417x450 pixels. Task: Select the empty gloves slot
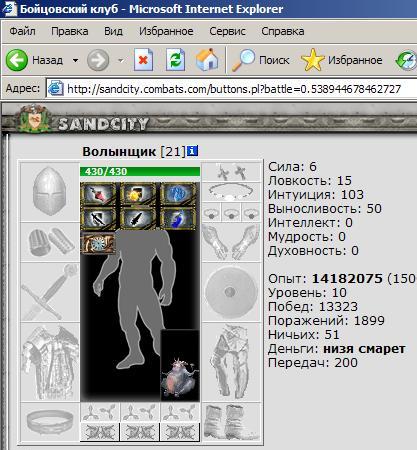(x=231, y=242)
